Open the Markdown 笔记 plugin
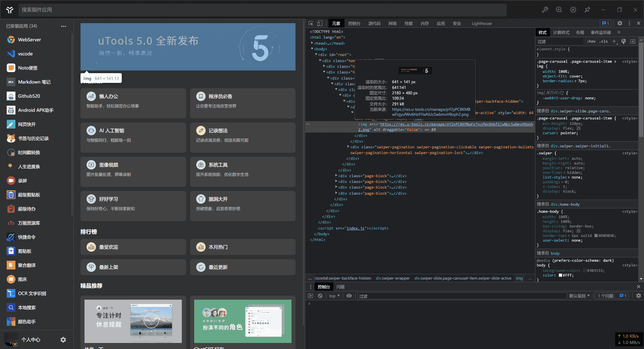Image resolution: width=644 pixels, height=349 pixels. point(37,82)
